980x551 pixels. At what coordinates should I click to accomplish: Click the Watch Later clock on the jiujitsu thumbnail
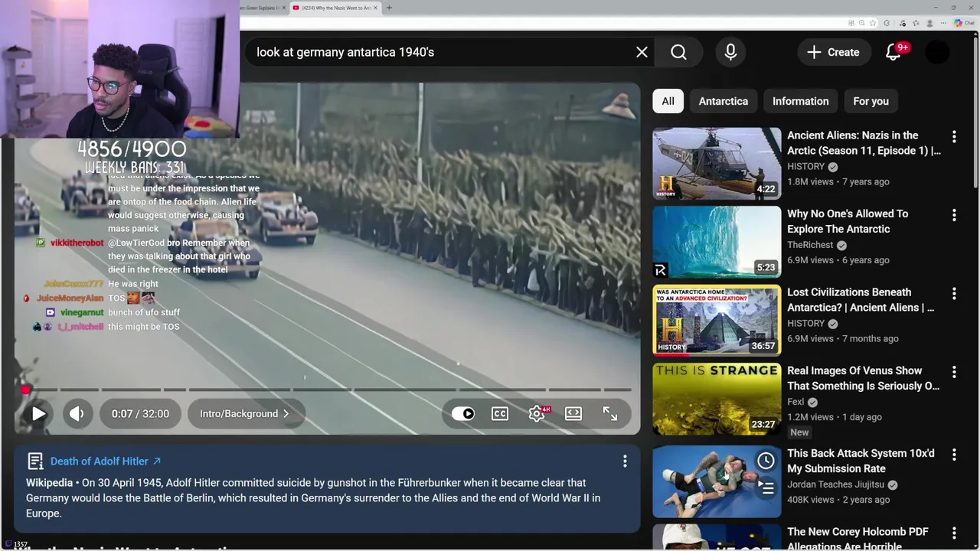click(x=766, y=461)
